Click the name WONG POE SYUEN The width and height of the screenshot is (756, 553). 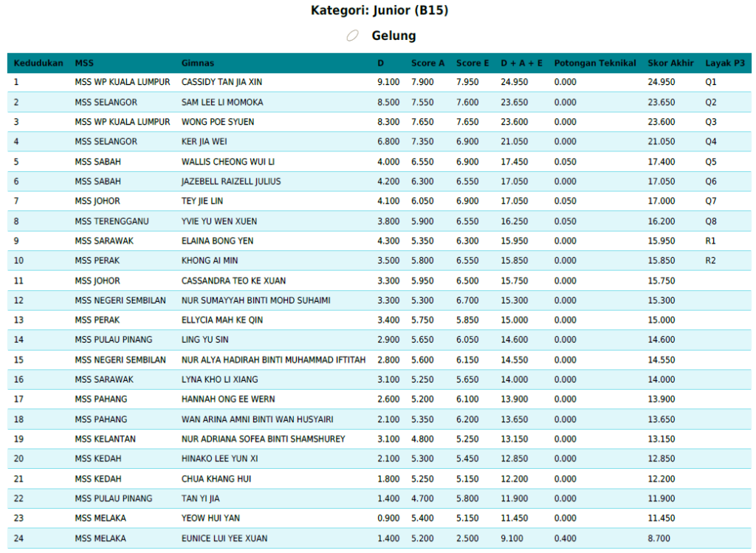218,122
